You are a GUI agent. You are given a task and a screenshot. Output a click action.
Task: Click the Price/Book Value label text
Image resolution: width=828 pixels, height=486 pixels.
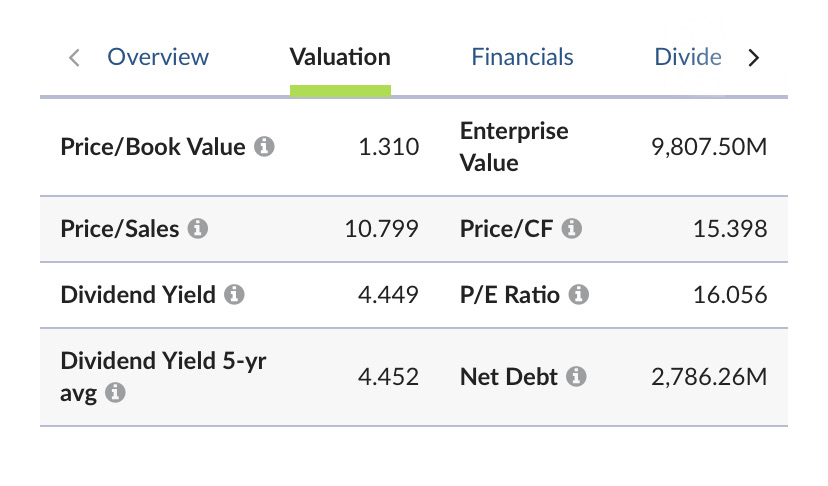(152, 147)
